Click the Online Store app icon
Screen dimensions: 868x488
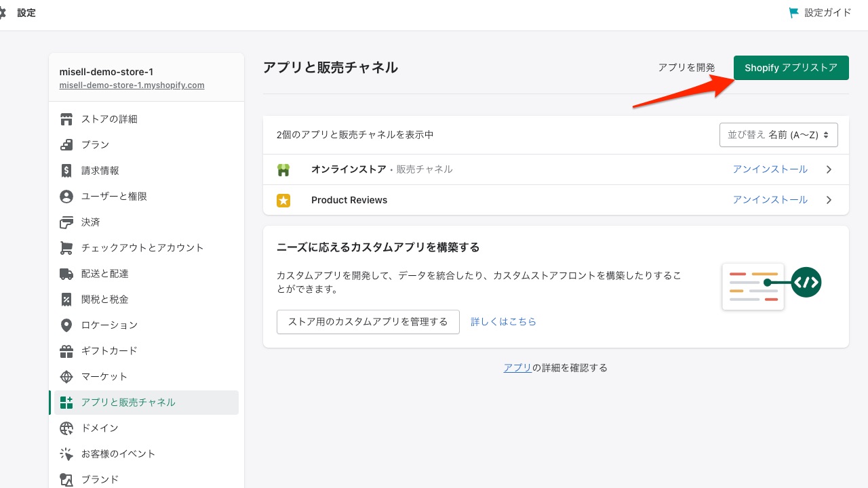[283, 169]
